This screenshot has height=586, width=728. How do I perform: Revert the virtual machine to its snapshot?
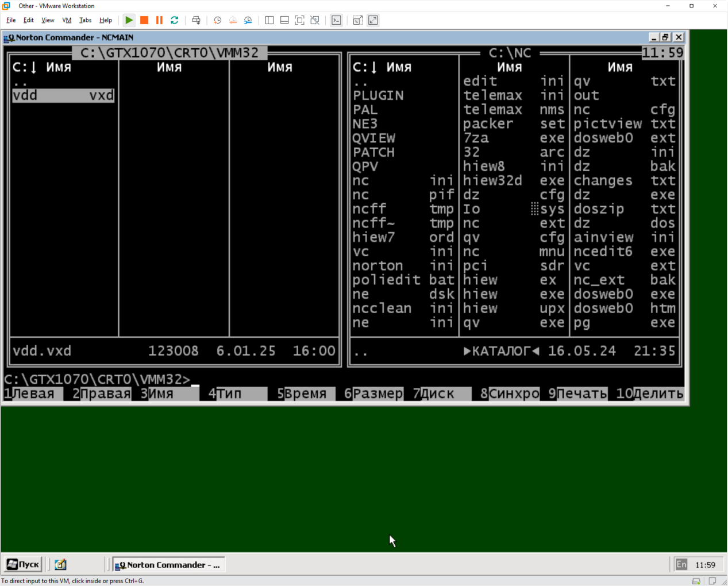pos(233,20)
